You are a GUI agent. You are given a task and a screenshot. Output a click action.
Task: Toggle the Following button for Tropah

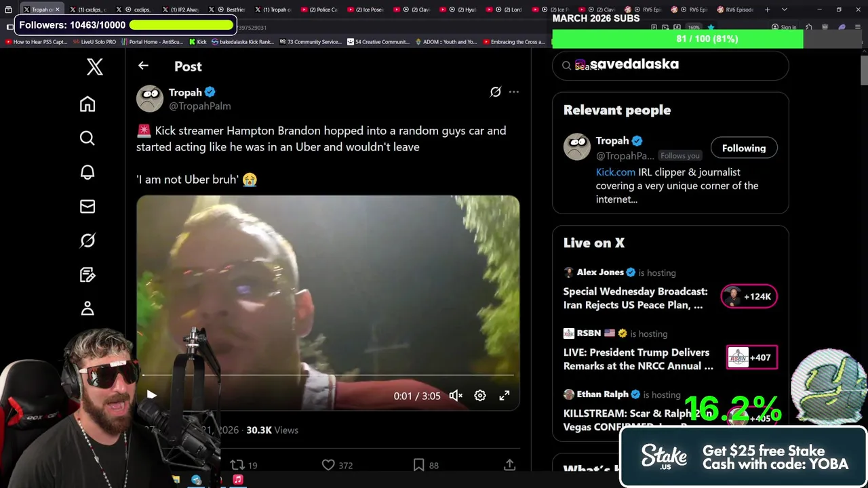[x=744, y=148]
